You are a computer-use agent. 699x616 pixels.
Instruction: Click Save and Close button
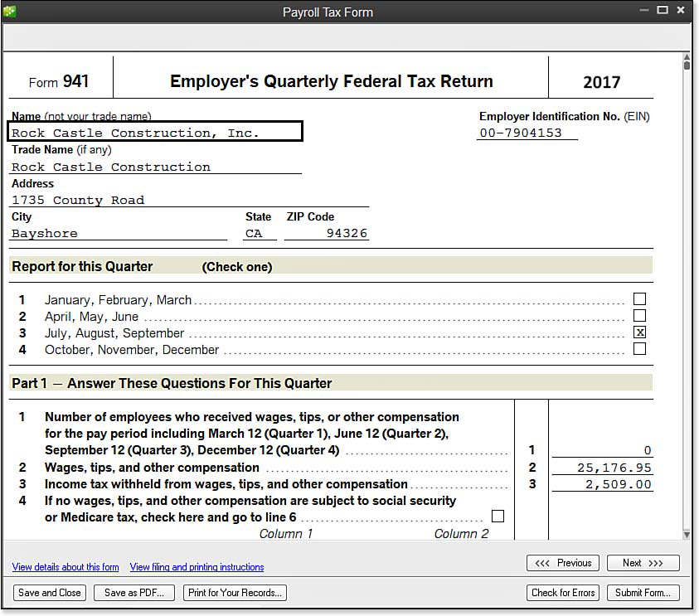pyautogui.click(x=50, y=593)
